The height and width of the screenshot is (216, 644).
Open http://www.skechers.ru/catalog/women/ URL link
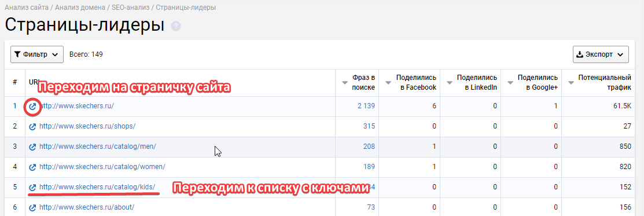(102, 167)
